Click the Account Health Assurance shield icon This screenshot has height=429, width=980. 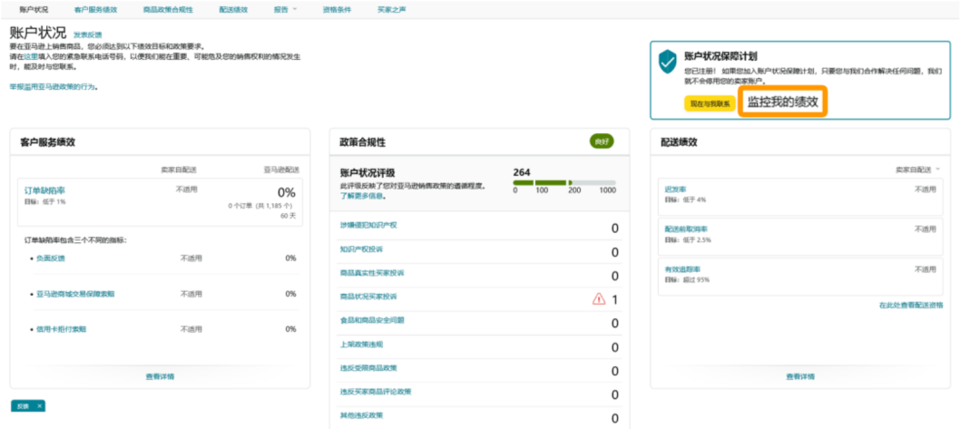pos(668,62)
